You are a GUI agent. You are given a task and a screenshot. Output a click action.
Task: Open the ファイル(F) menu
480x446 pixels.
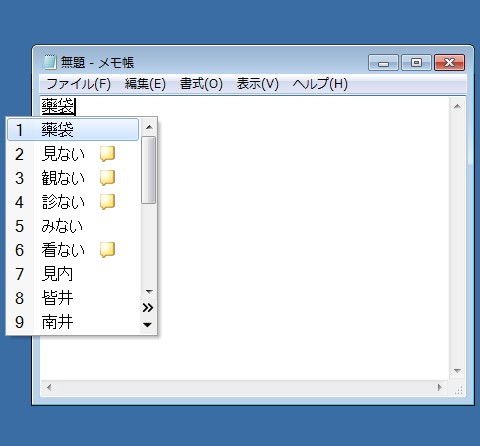click(x=78, y=84)
